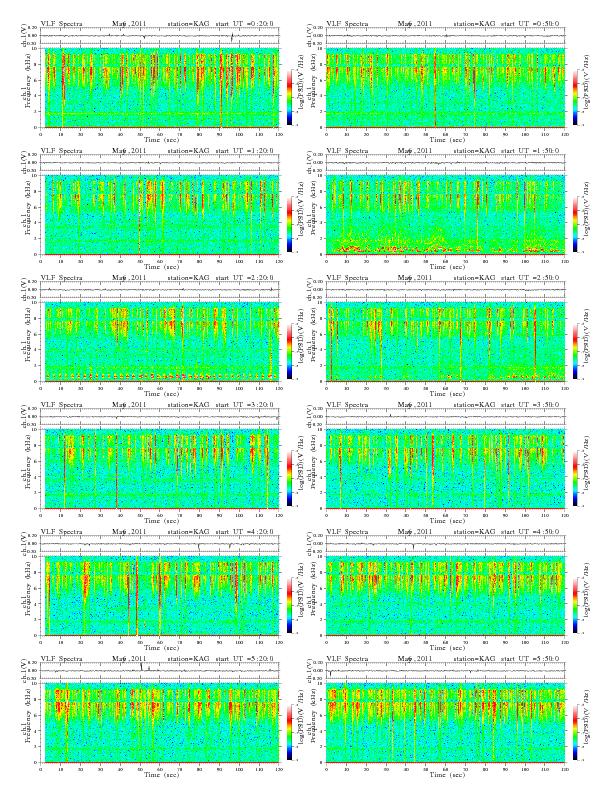The width and height of the screenshot is (612, 792).
Task: Click the 'start UT =2:20:0' title text
Action: tap(245, 277)
